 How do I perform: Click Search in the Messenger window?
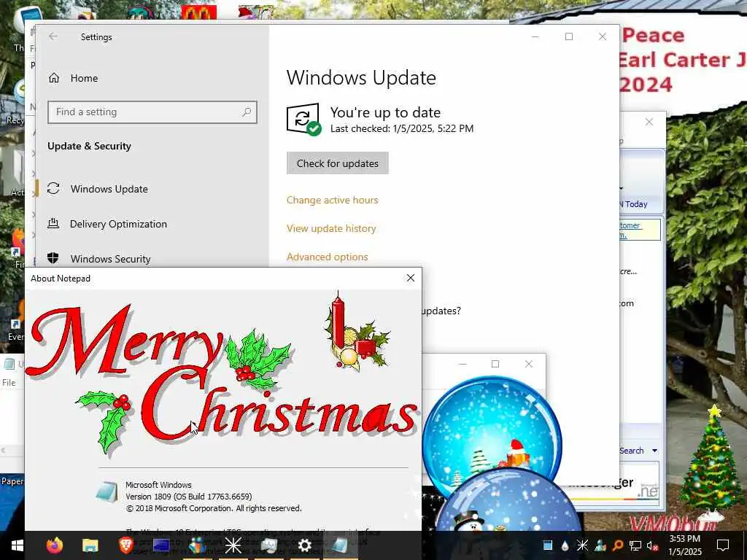coord(632,451)
